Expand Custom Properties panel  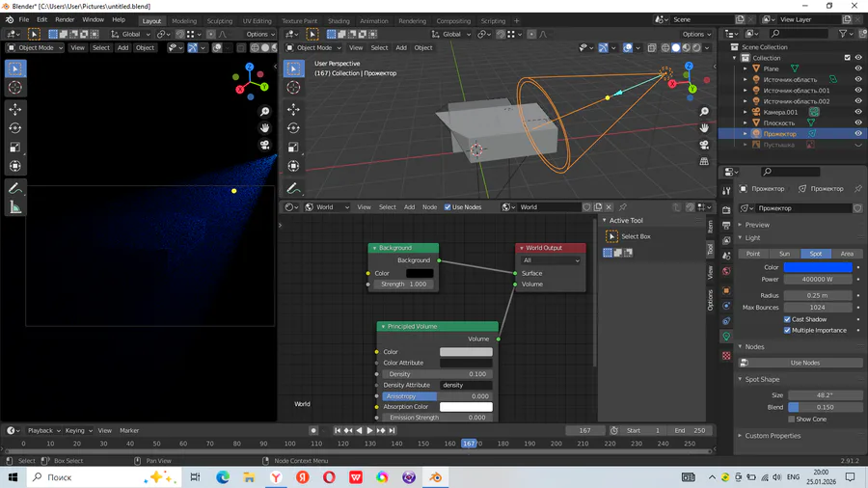click(x=773, y=435)
